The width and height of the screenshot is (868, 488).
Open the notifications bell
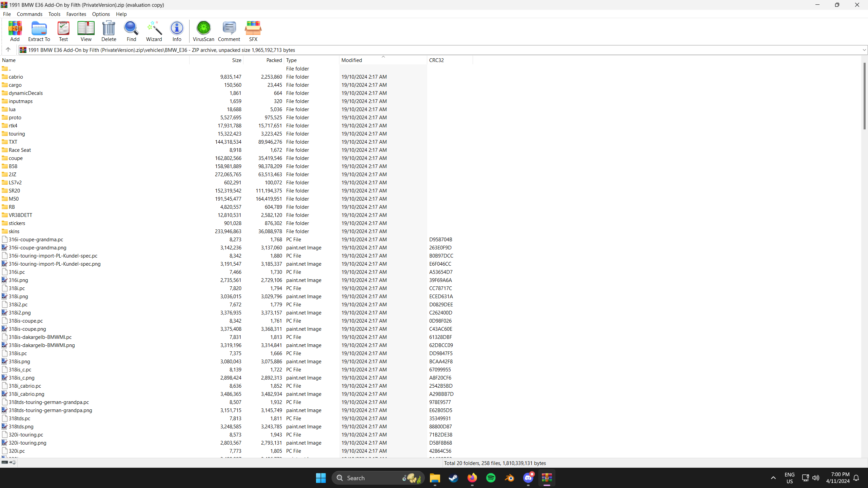click(x=856, y=478)
